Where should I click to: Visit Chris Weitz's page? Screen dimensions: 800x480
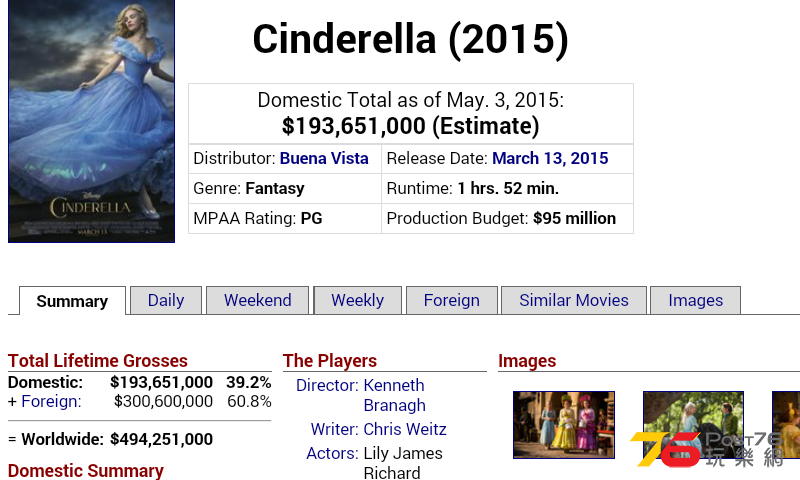point(405,429)
